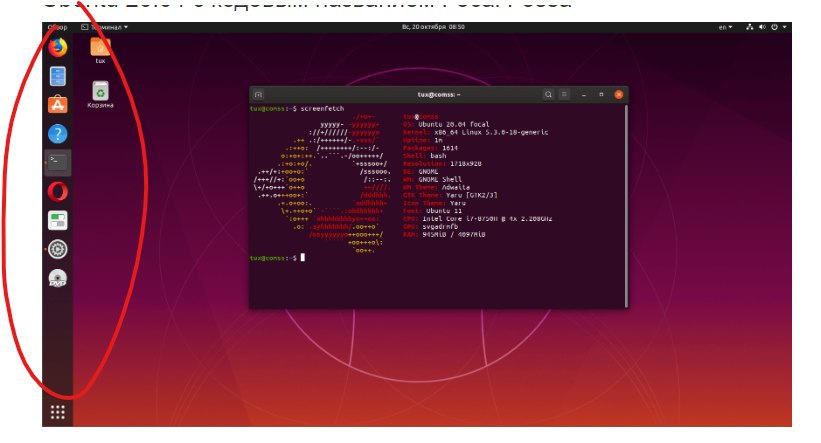Click the terminal vertical scrollbar

626,206
